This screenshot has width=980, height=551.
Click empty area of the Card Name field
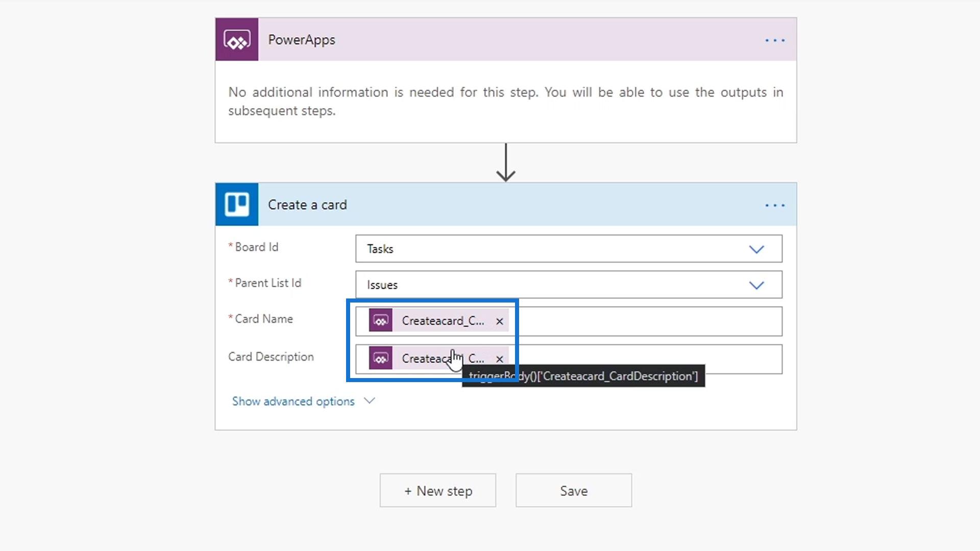(643, 321)
